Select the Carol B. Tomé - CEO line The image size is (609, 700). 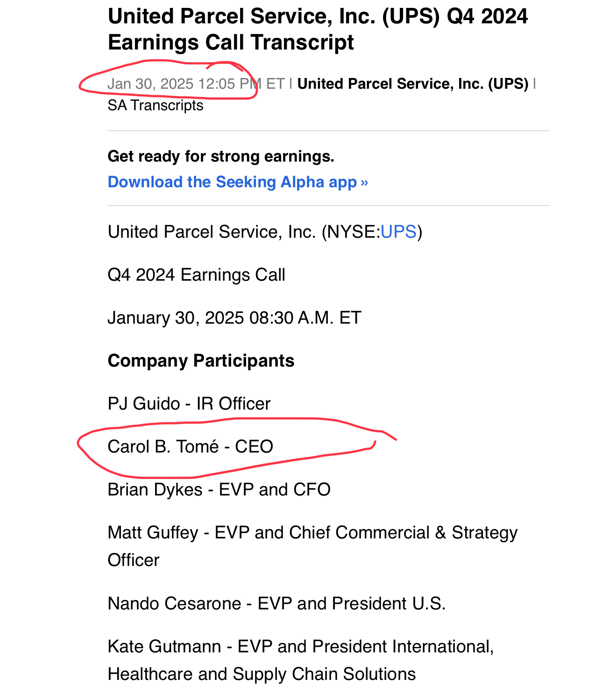pyautogui.click(x=191, y=446)
